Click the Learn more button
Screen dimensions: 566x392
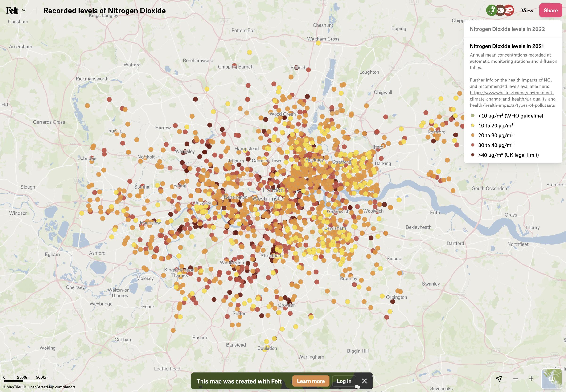[x=311, y=381]
